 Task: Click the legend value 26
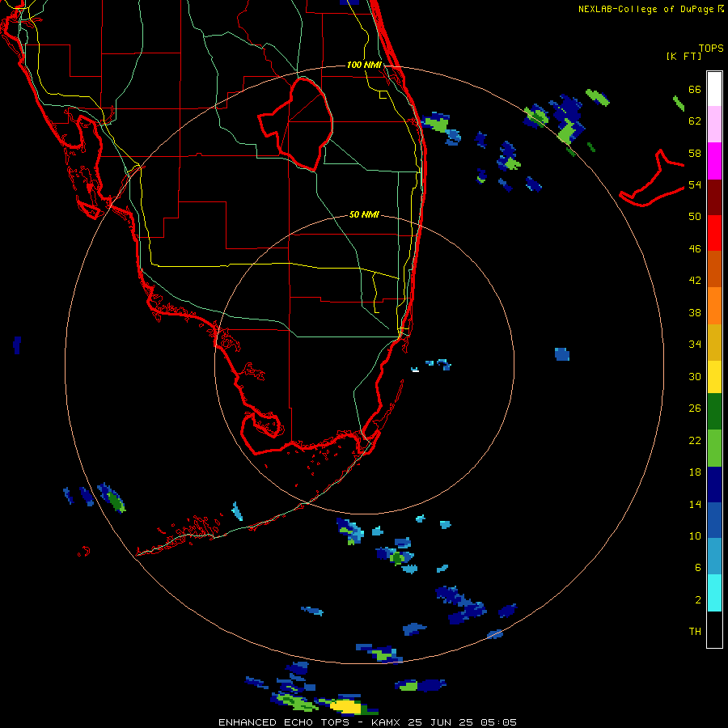[695, 408]
